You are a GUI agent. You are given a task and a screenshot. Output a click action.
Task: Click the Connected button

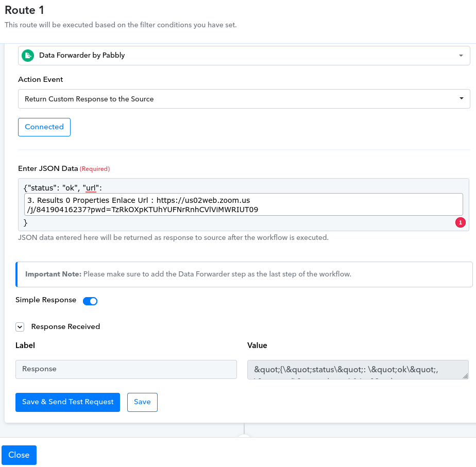[44, 127]
